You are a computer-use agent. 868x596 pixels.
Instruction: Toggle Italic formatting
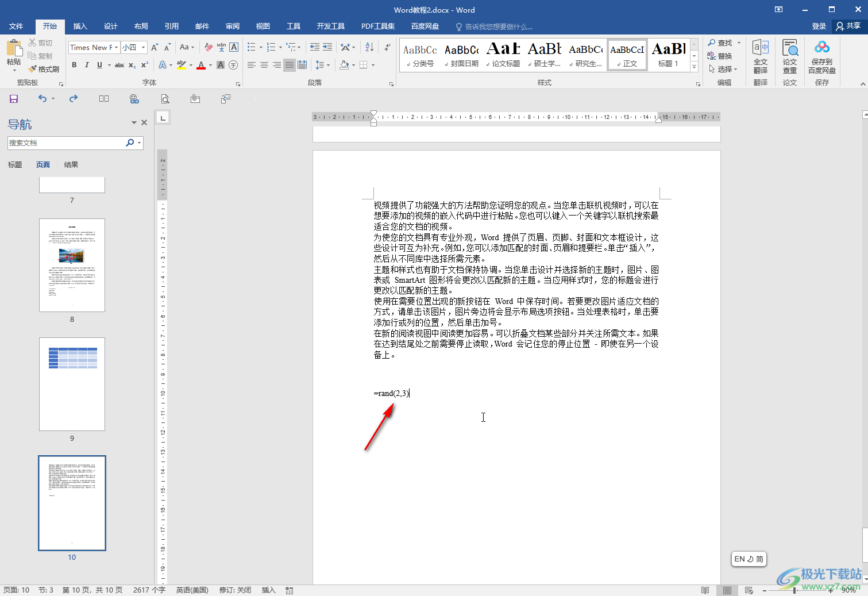87,65
